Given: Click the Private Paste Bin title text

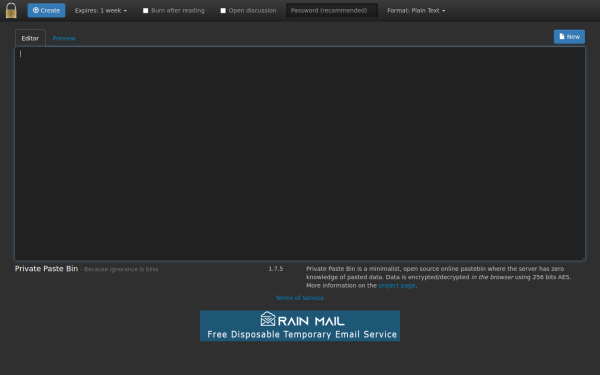Looking at the screenshot, I should [46, 269].
